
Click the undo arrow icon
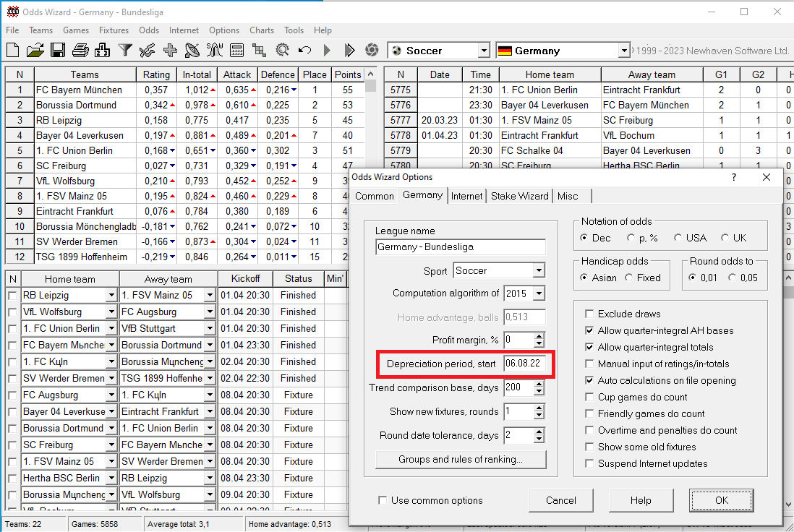point(304,50)
